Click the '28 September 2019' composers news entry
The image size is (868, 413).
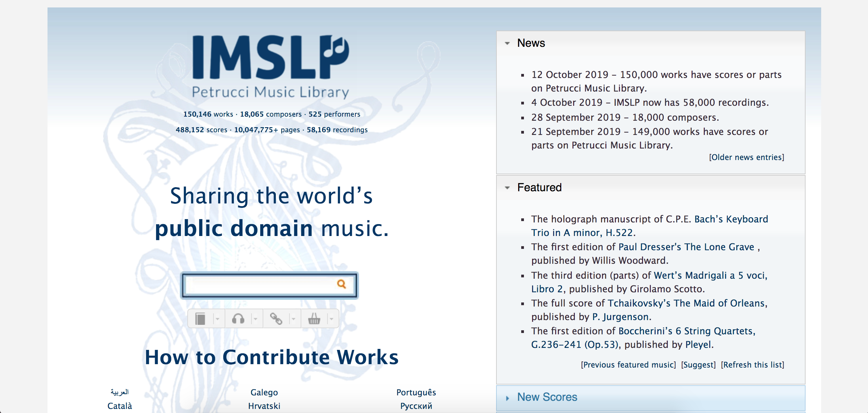625,117
